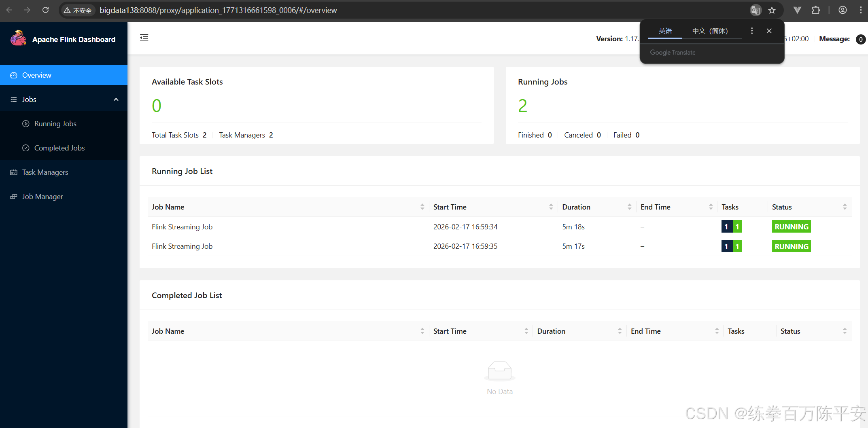Click green task count badge for 16:59:34 job

[x=737, y=227]
